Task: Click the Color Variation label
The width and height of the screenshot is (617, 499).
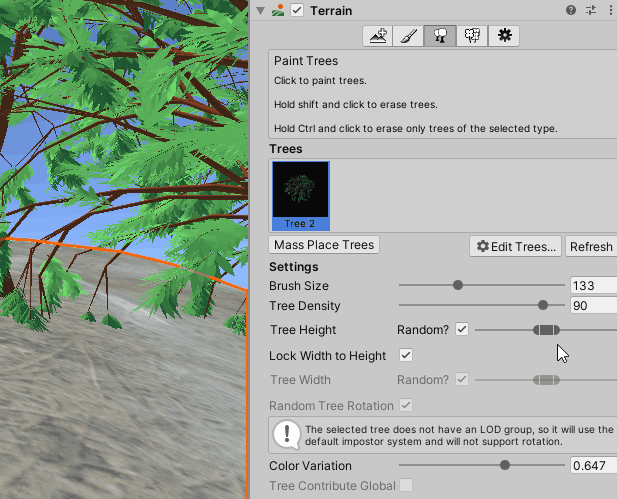Action: click(310, 466)
